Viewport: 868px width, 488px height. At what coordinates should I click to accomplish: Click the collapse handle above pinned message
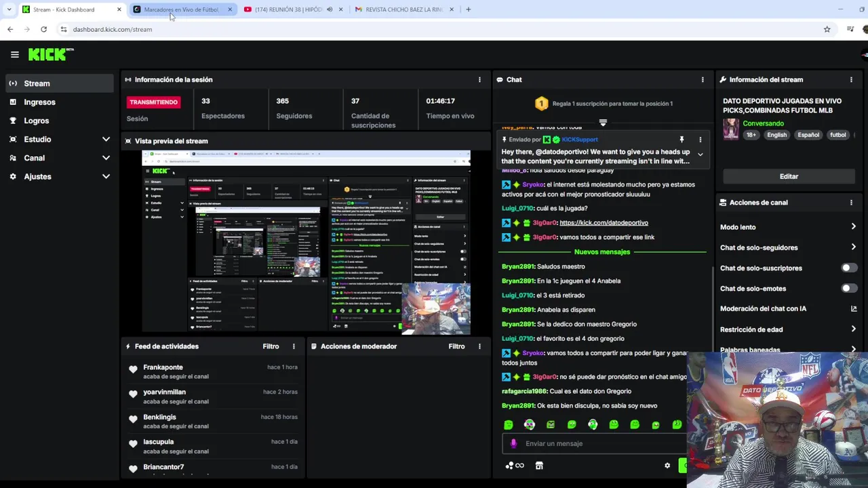[x=603, y=123]
